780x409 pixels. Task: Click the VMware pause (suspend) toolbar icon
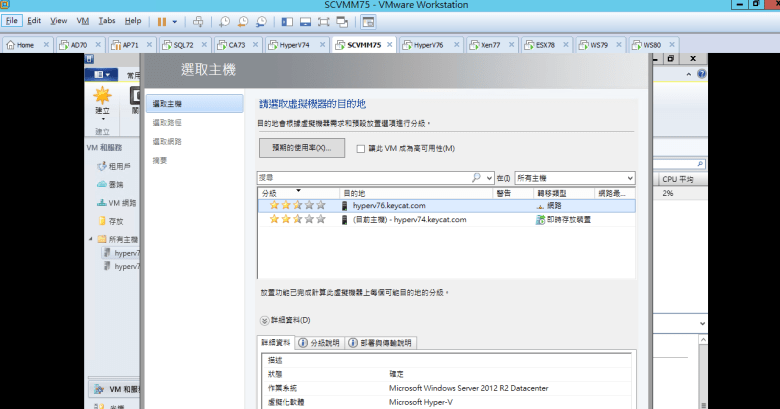pos(162,20)
